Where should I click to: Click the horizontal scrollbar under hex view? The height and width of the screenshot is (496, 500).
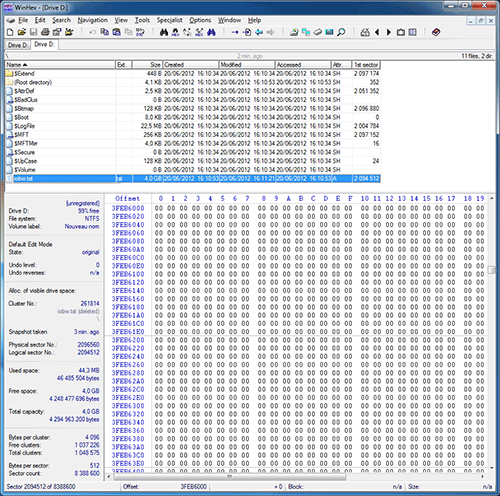(x=295, y=477)
